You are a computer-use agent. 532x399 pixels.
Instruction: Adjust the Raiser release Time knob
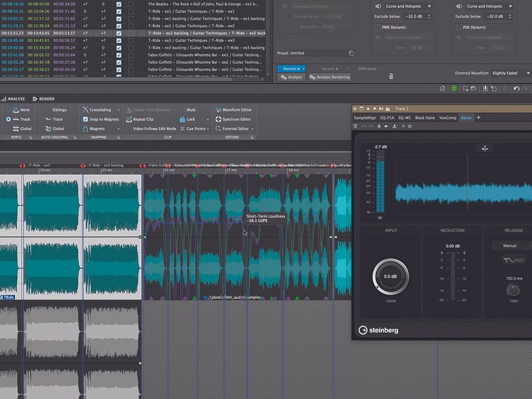(513, 290)
